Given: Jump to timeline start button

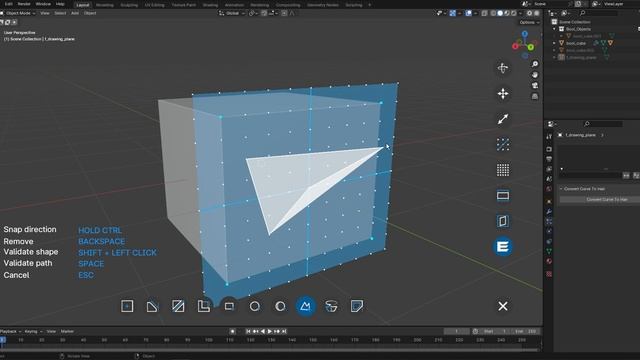Looking at the screenshot, I should pyautogui.click(x=248, y=331).
